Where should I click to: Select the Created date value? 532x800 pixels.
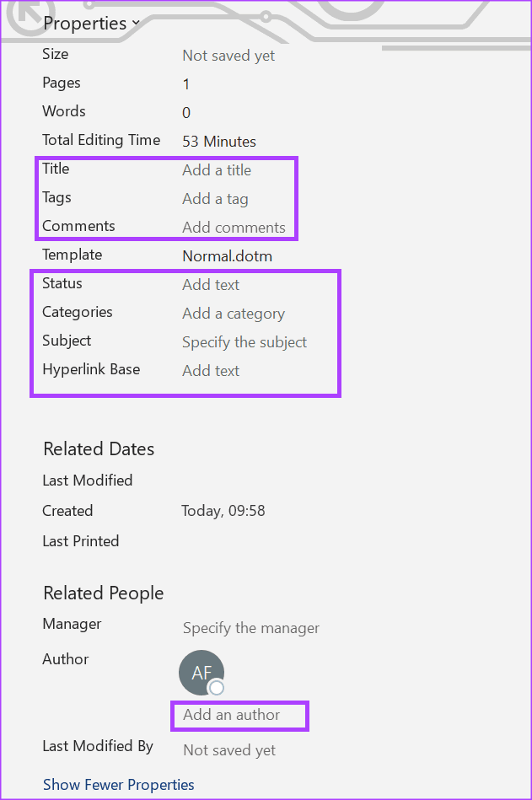click(x=223, y=511)
